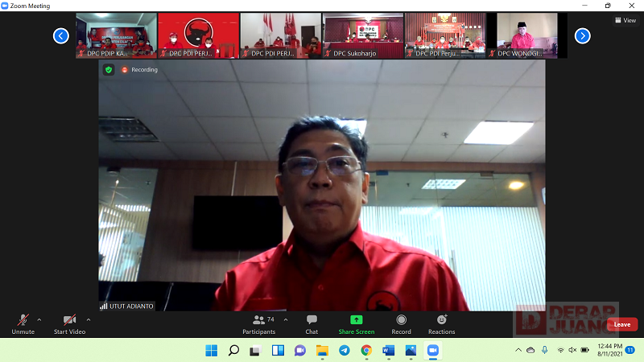This screenshot has width=644, height=362.
Task: Leave the meeting
Action: coord(621,324)
